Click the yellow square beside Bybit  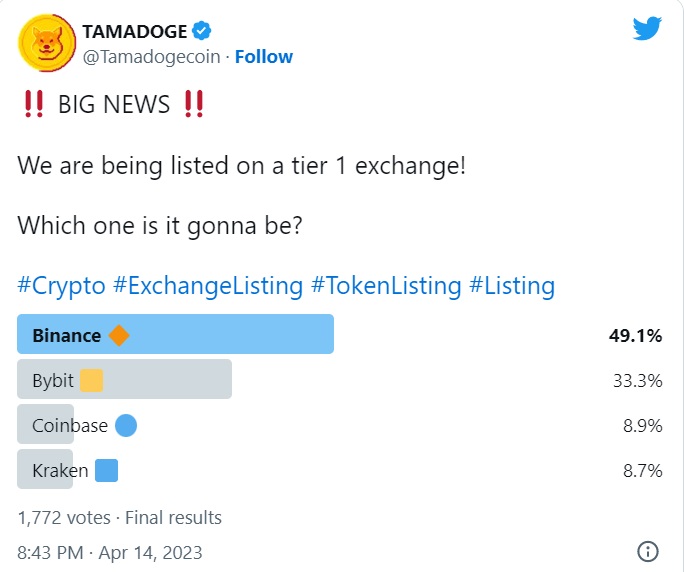point(92,380)
